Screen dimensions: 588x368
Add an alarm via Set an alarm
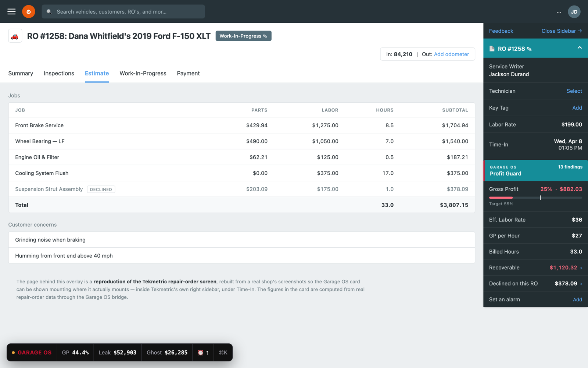coord(577,300)
